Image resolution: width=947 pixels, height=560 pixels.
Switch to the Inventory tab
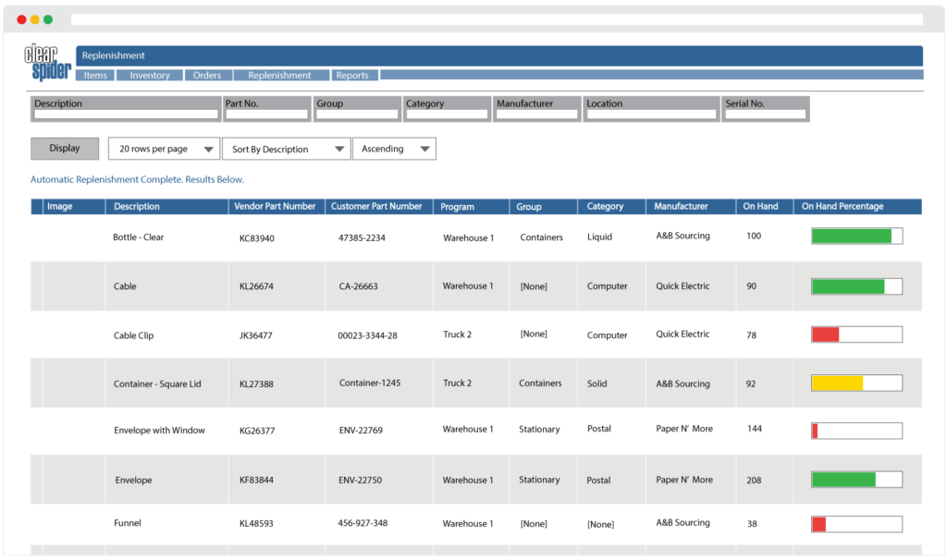pos(149,75)
